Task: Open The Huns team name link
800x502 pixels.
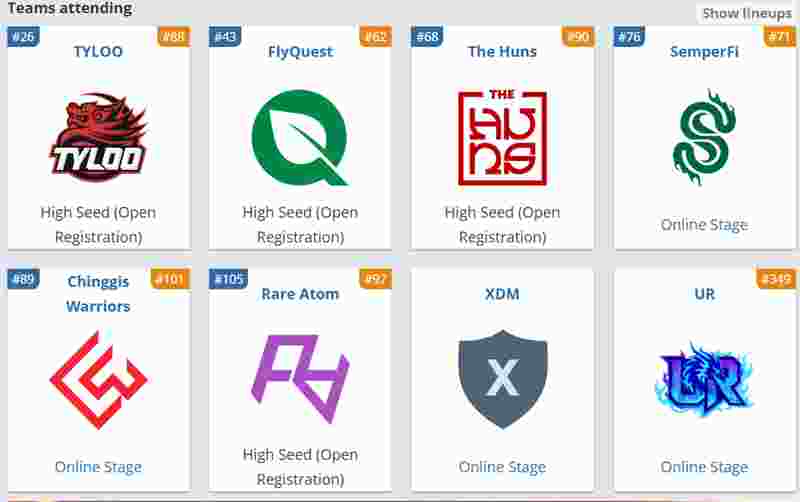Action: (x=502, y=52)
